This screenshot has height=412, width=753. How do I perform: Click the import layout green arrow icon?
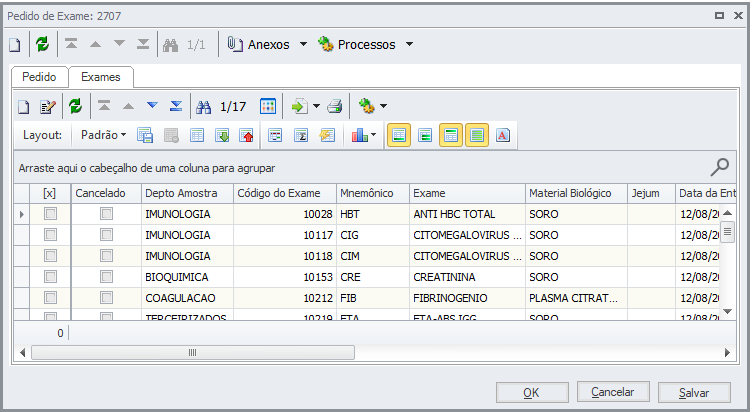click(x=222, y=135)
